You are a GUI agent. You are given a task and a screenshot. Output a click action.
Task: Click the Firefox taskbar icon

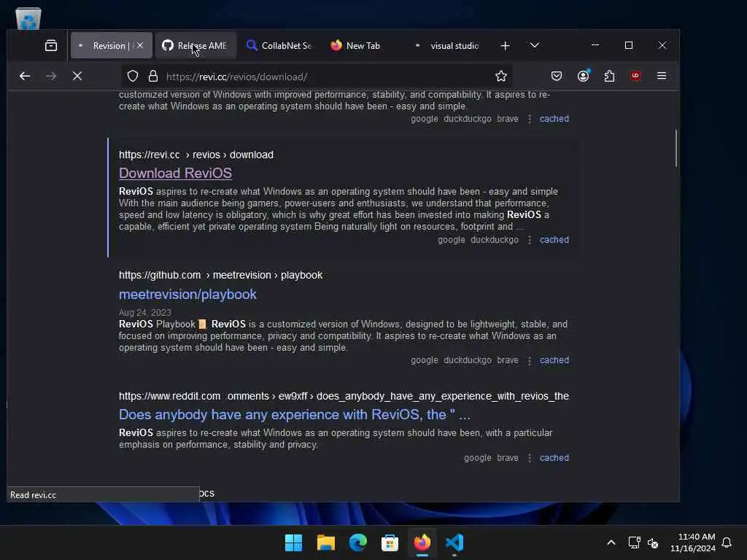pyautogui.click(x=422, y=542)
